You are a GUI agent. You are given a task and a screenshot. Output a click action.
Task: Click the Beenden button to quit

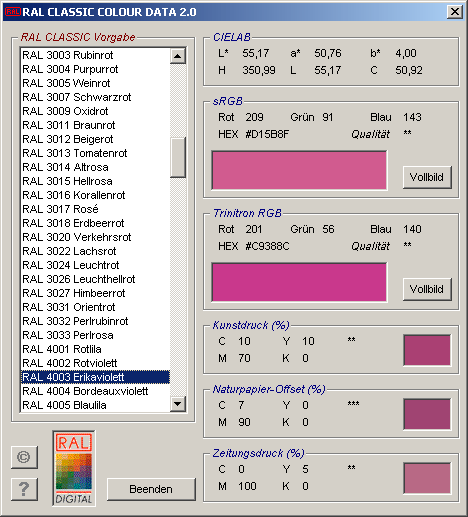pyautogui.click(x=151, y=489)
